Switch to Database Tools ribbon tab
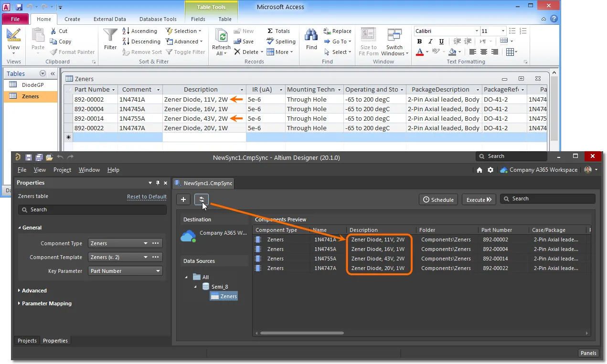This screenshot has width=607, height=364. (x=158, y=19)
